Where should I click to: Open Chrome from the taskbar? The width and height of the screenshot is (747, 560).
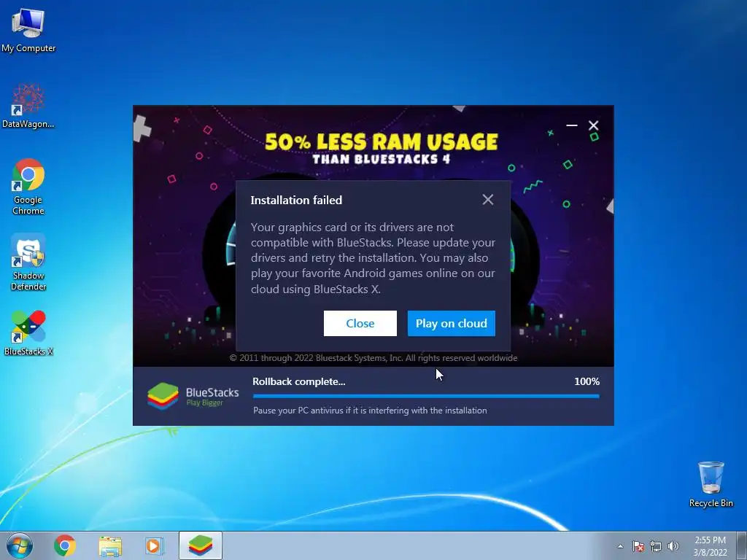(65, 545)
